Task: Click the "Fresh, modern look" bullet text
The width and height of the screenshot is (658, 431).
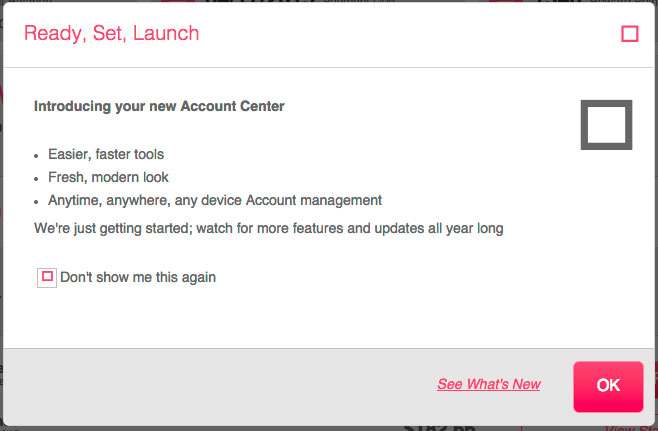Action: tap(106, 177)
